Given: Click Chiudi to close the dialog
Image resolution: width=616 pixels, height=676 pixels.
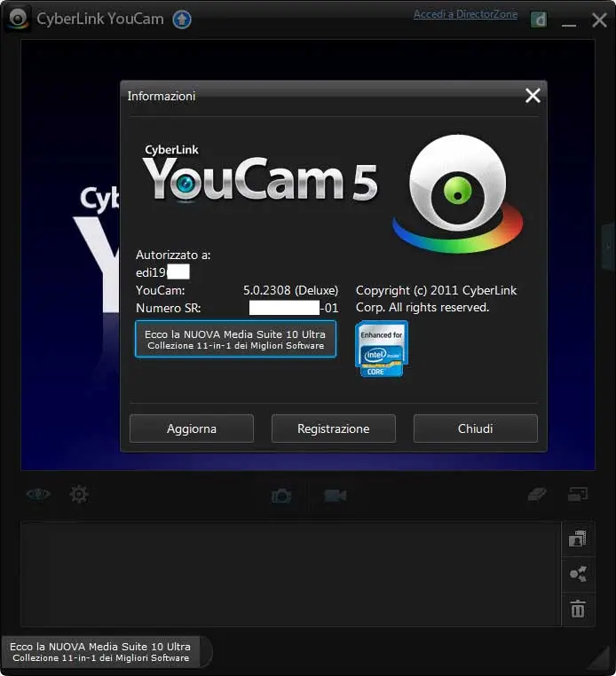Looking at the screenshot, I should pyautogui.click(x=476, y=428).
